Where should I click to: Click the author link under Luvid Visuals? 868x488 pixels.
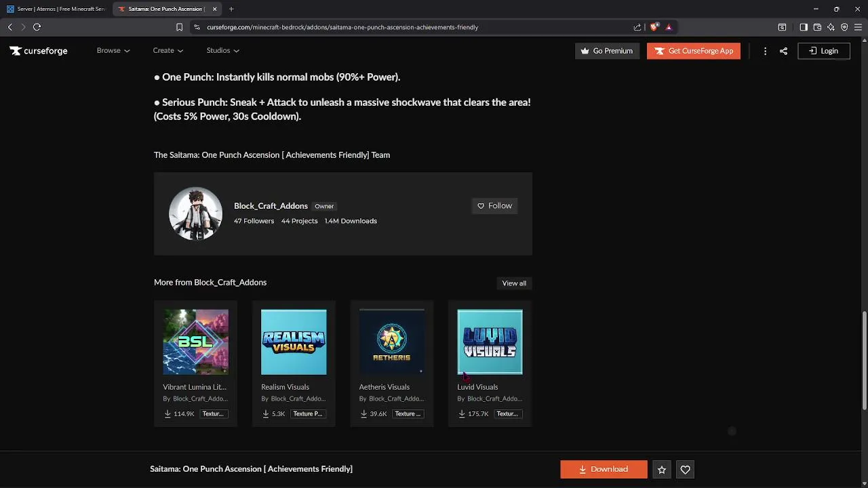[494, 399]
